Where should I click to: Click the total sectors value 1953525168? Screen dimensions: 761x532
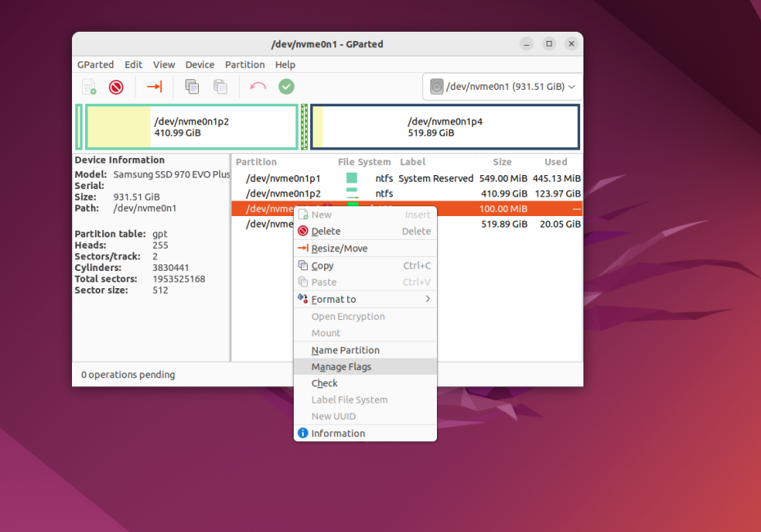pyautogui.click(x=178, y=279)
